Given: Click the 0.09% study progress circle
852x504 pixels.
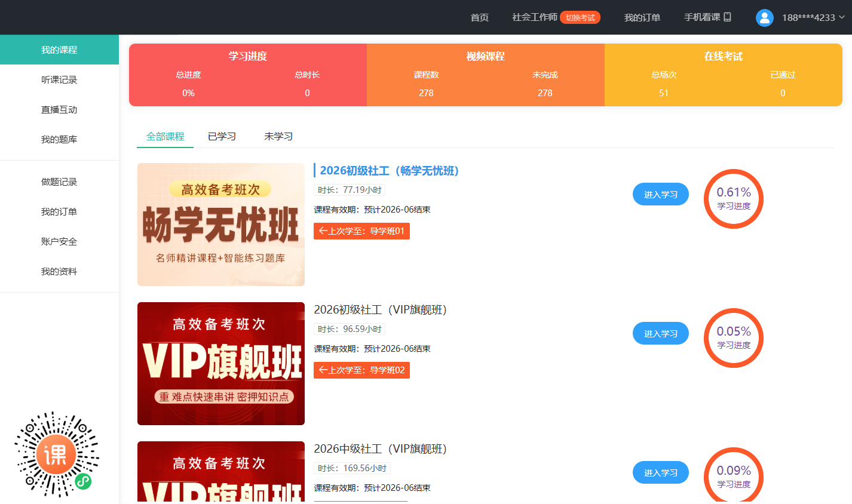Looking at the screenshot, I should click(x=733, y=476).
